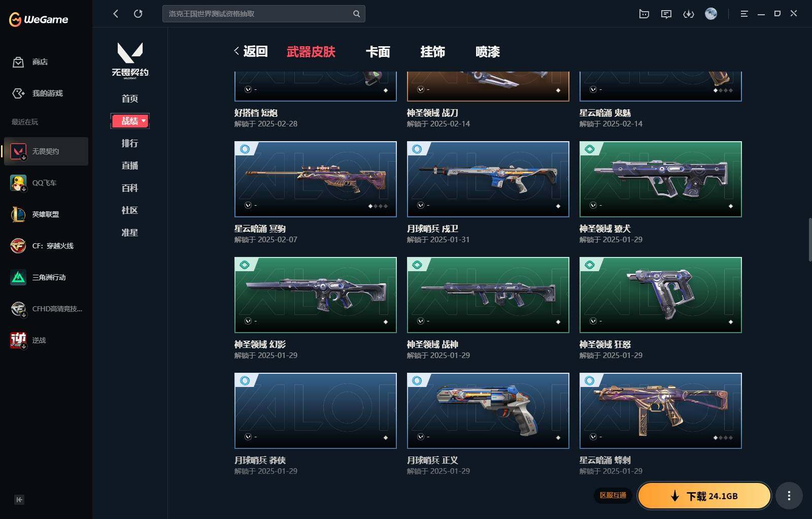Open the 商店 store icon in sidebar
Viewport: 812px width, 519px height.
pyautogui.click(x=18, y=62)
